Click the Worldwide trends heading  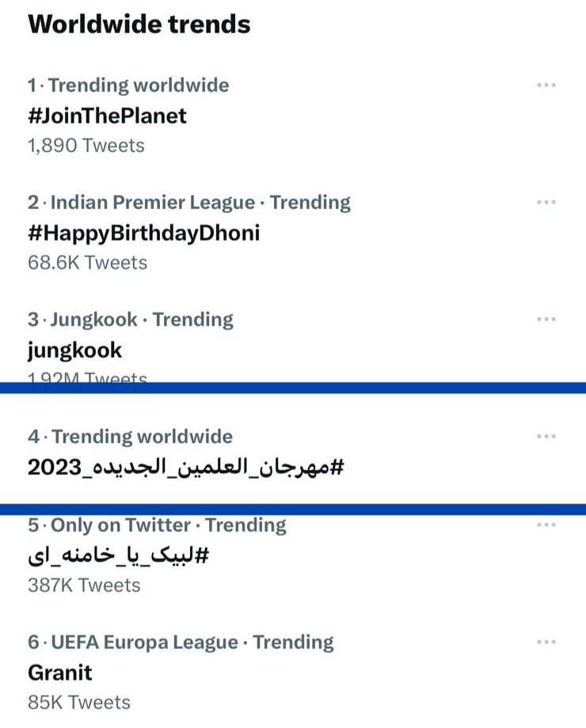139,24
